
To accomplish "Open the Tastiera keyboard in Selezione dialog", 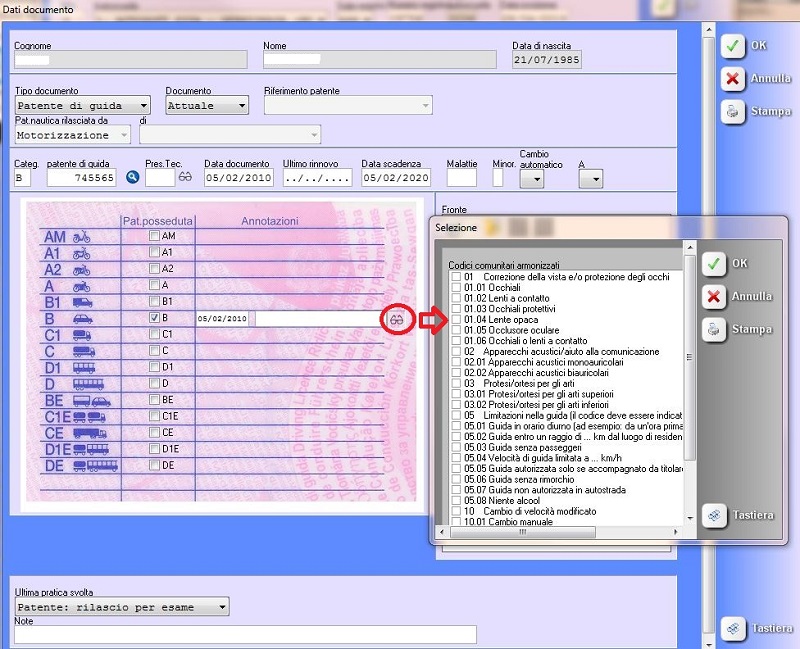I will 713,515.
